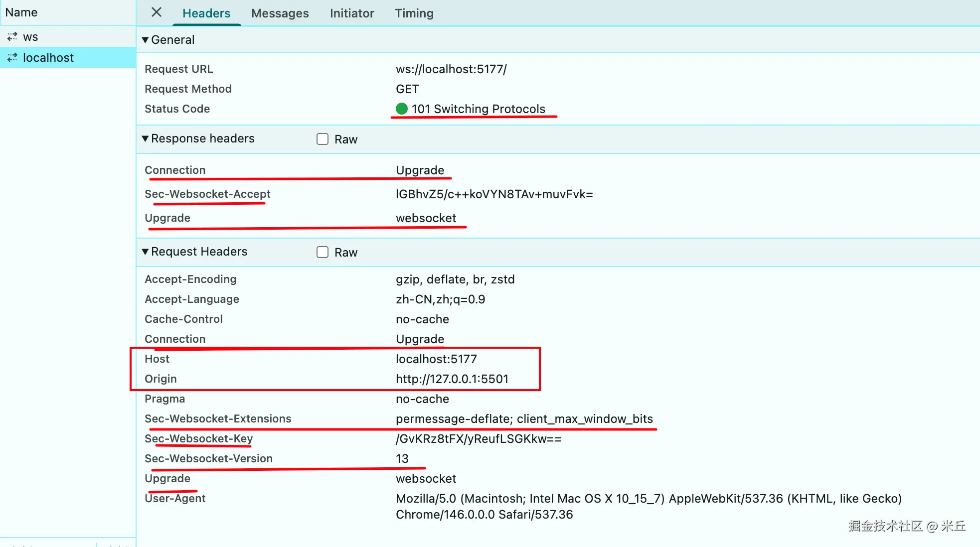Collapse the Response headers section
The image size is (980, 547).
point(145,138)
